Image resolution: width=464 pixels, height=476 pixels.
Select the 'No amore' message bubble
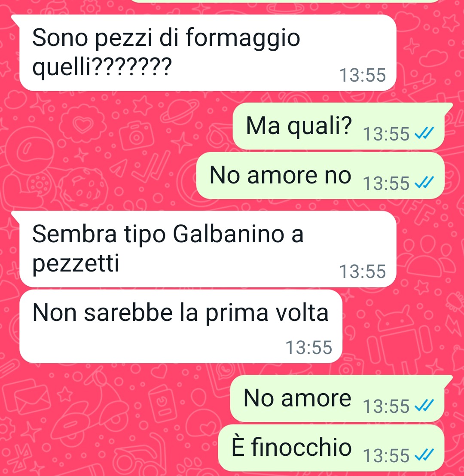tap(337, 398)
